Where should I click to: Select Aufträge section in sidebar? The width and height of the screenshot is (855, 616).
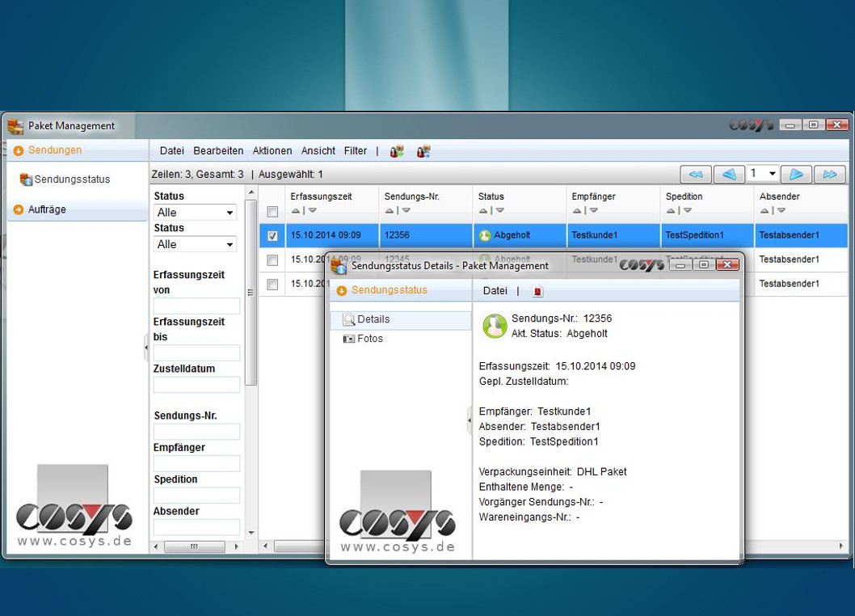tap(77, 209)
